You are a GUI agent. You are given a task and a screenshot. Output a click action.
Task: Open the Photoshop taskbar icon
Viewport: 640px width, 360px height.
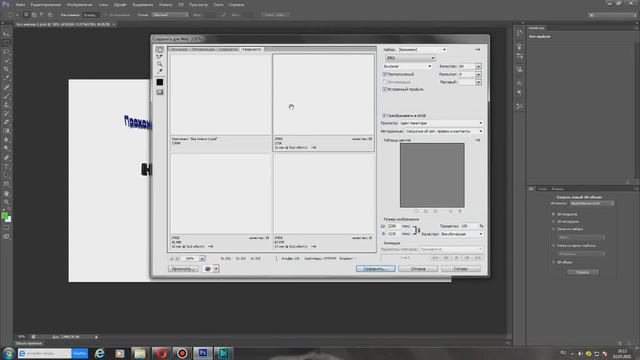click(203, 353)
